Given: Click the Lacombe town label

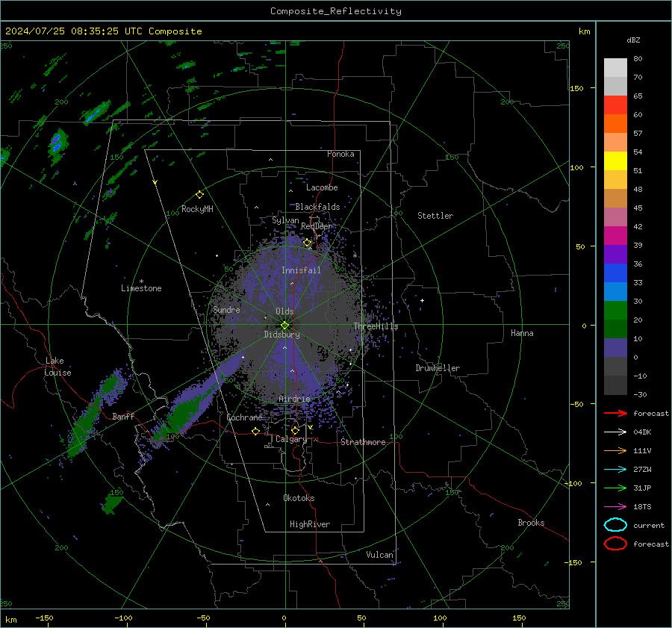Looking at the screenshot, I should click(x=322, y=187).
